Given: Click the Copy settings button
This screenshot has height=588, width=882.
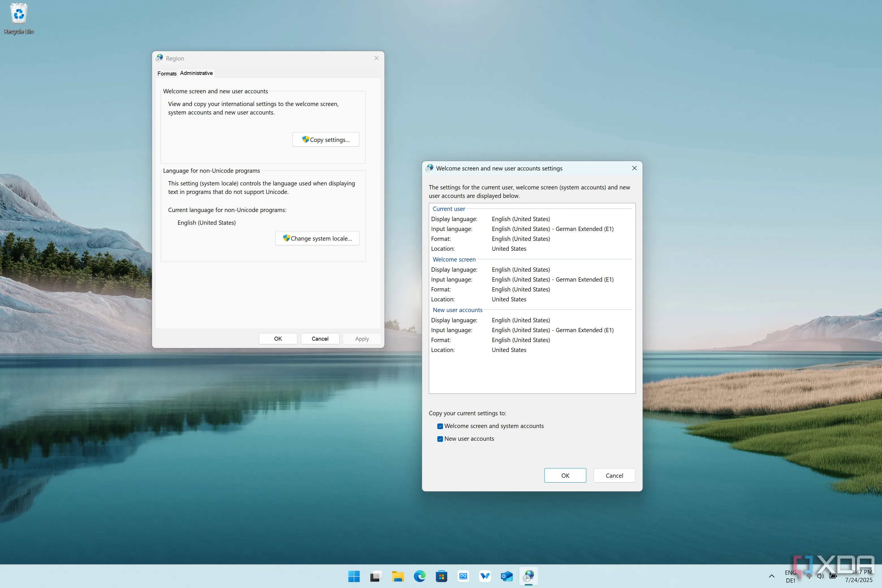Looking at the screenshot, I should click(x=325, y=139).
